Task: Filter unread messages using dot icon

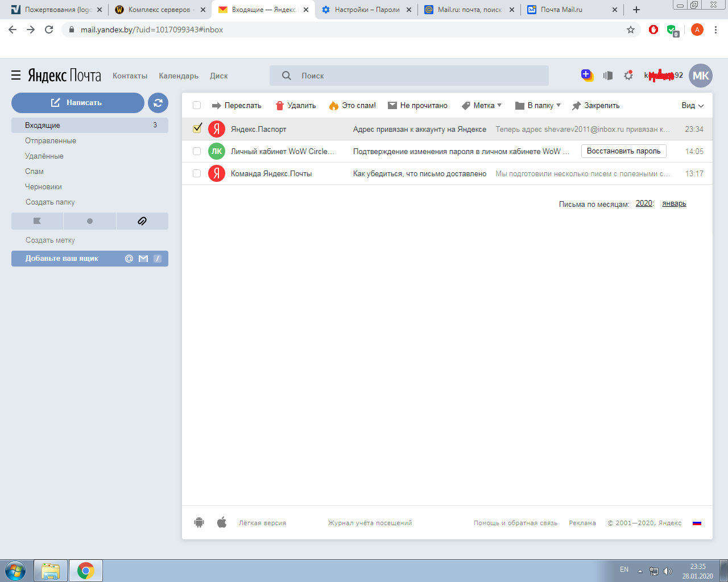Action: click(x=90, y=221)
